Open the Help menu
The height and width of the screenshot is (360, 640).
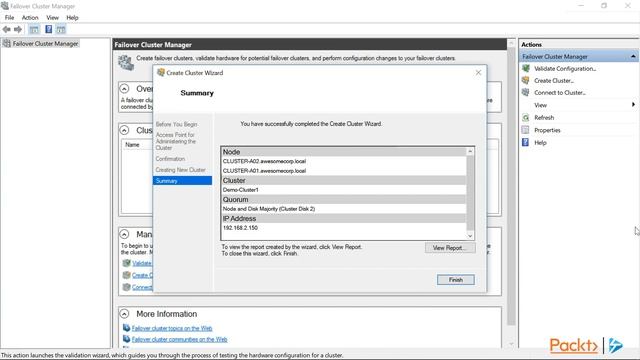tap(72, 18)
